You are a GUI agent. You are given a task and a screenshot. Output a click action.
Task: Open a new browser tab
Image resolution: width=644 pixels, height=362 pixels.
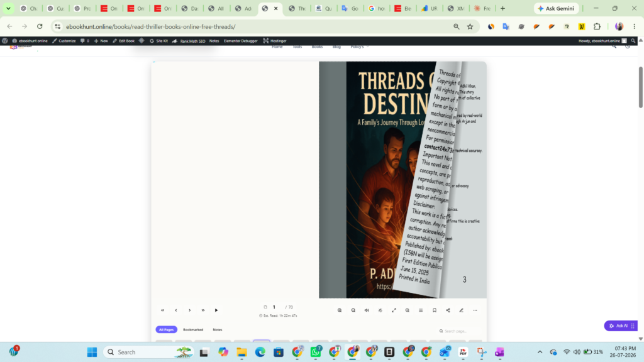point(502,8)
